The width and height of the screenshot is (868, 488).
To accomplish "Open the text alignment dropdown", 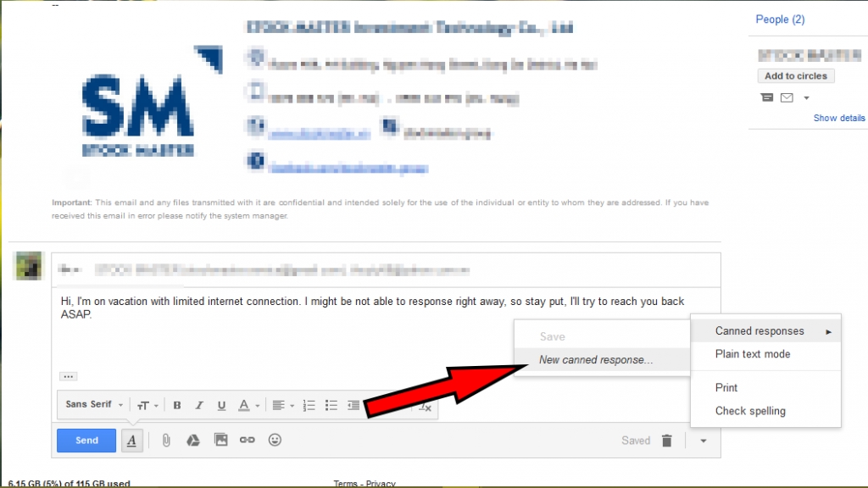I will point(283,406).
